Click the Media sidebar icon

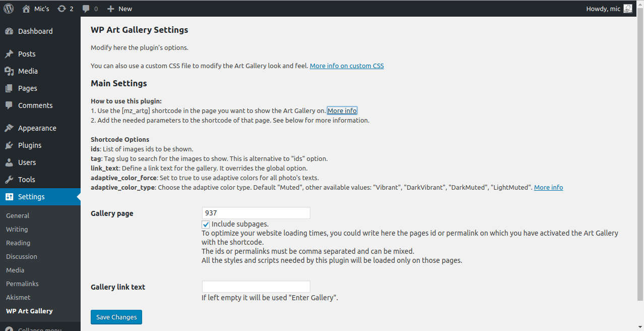point(9,71)
